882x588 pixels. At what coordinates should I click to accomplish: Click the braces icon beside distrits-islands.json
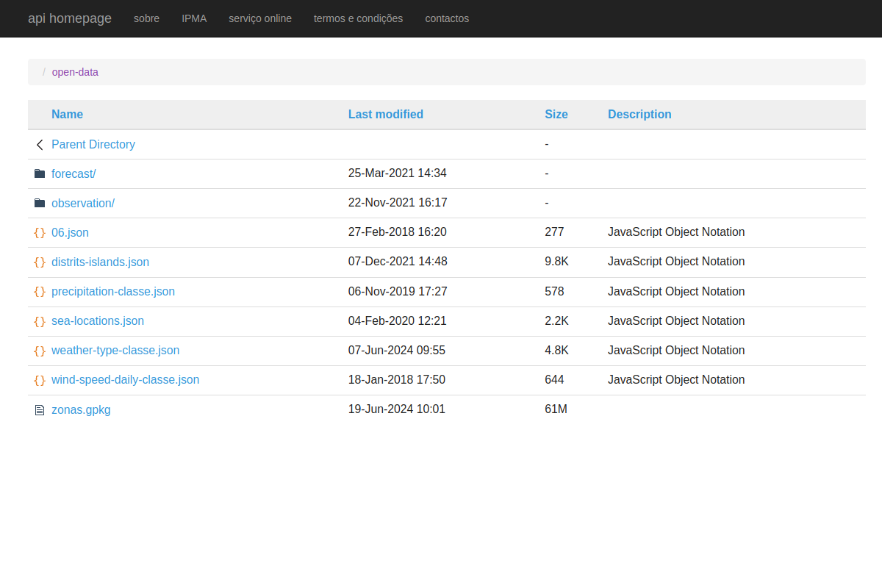[40, 262]
